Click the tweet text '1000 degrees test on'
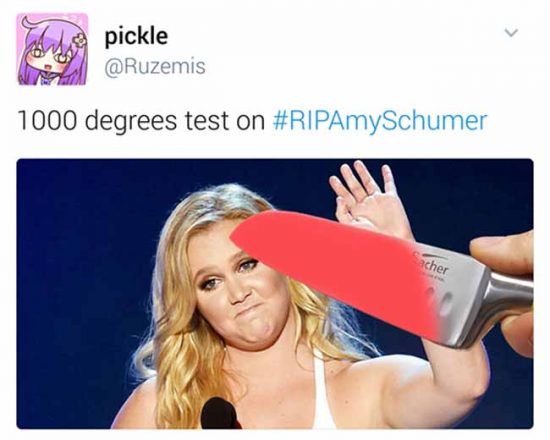550x440 pixels. tap(142, 121)
